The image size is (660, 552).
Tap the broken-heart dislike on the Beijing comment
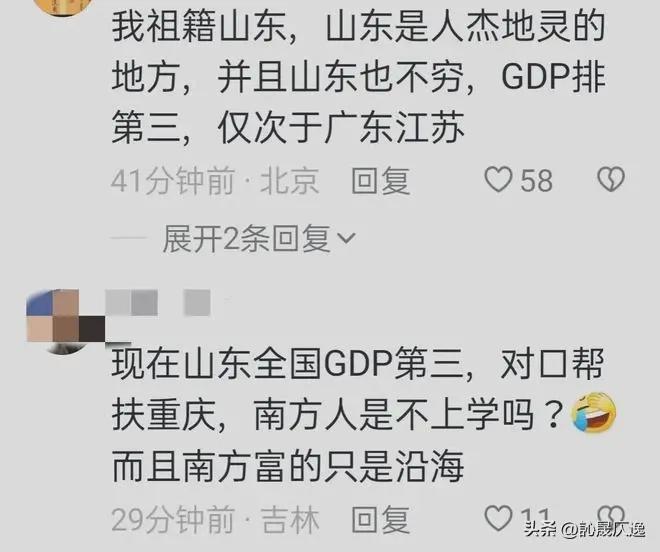pos(611,179)
